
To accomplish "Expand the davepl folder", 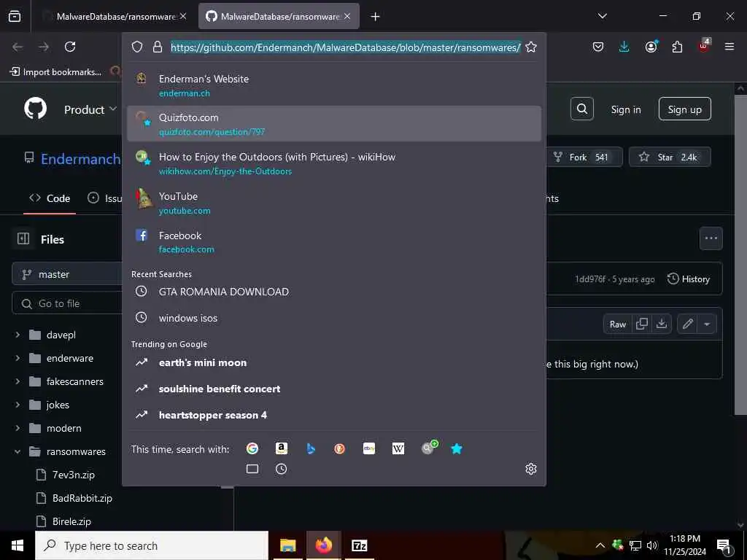I will [18, 335].
